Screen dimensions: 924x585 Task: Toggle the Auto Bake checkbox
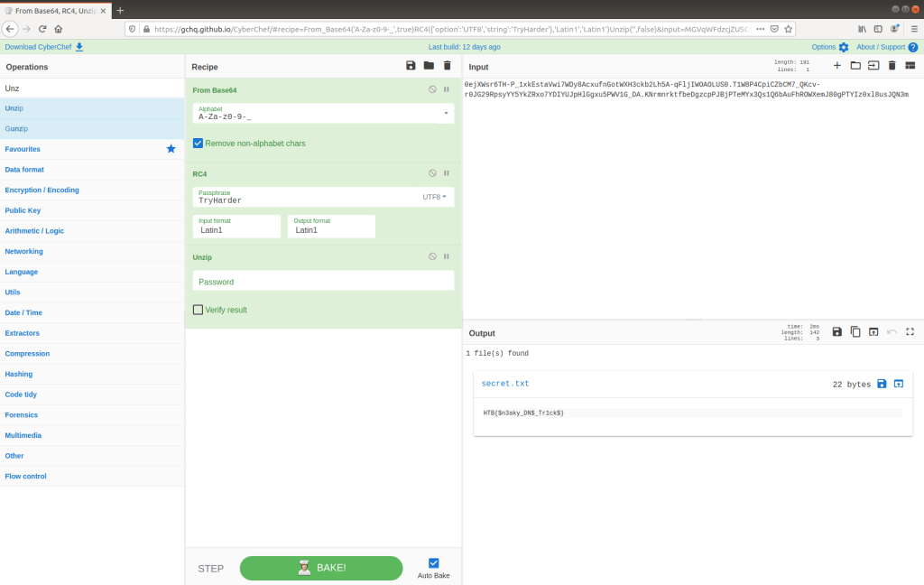point(433,562)
